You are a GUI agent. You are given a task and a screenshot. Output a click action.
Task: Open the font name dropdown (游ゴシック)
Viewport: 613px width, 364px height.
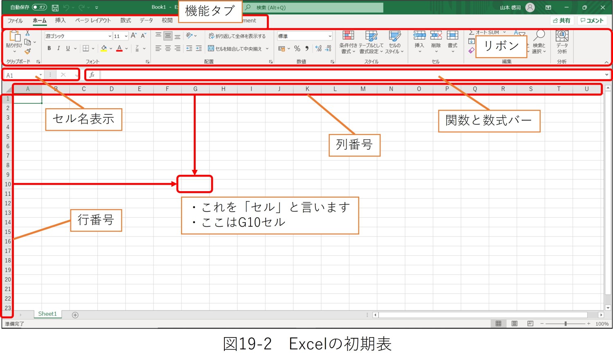(x=110, y=36)
